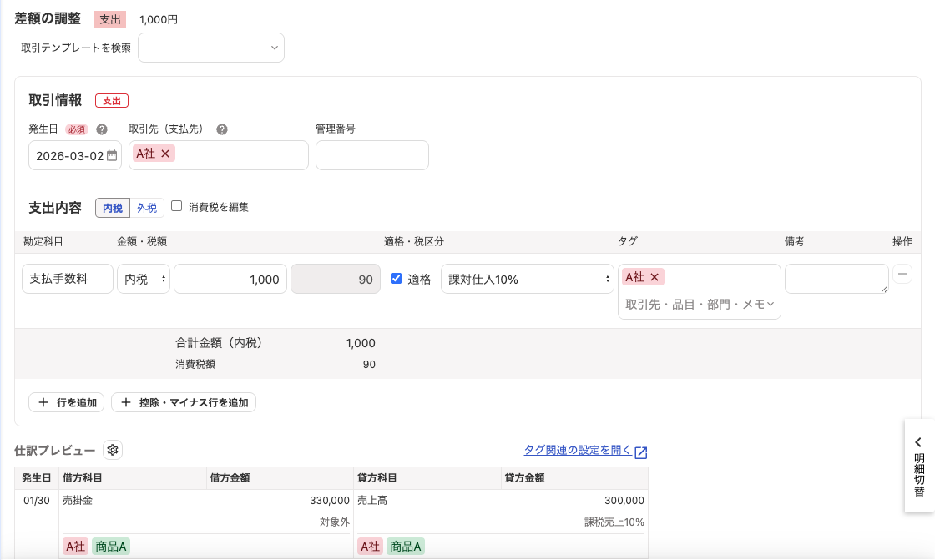The image size is (935, 560).
Task: Delete the 支払手数料 row with minus icon
Action: [x=902, y=274]
